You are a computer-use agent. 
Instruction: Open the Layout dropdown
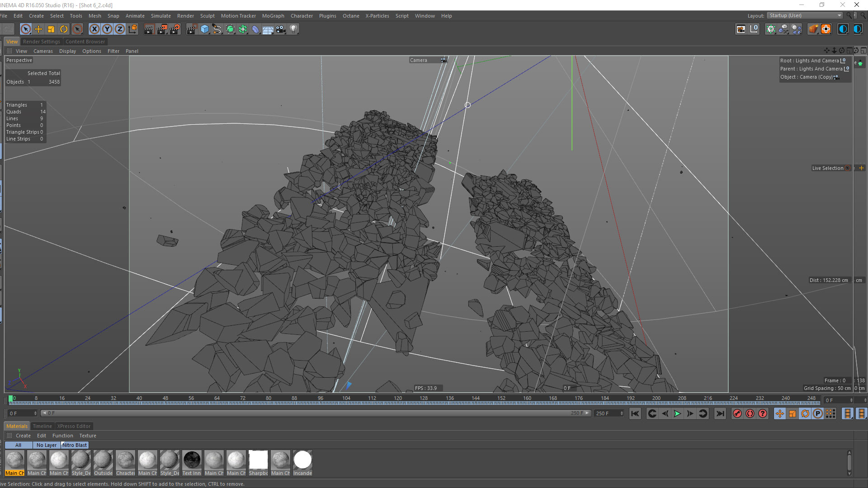point(805,15)
